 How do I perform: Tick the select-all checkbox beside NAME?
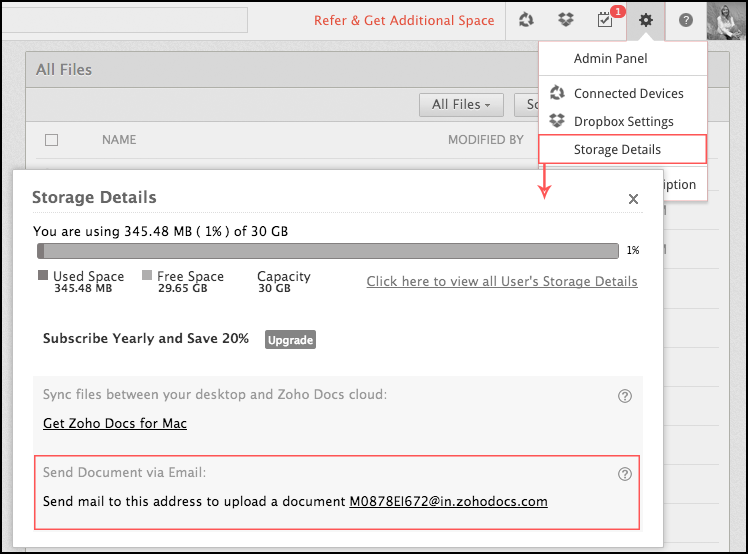[52, 140]
